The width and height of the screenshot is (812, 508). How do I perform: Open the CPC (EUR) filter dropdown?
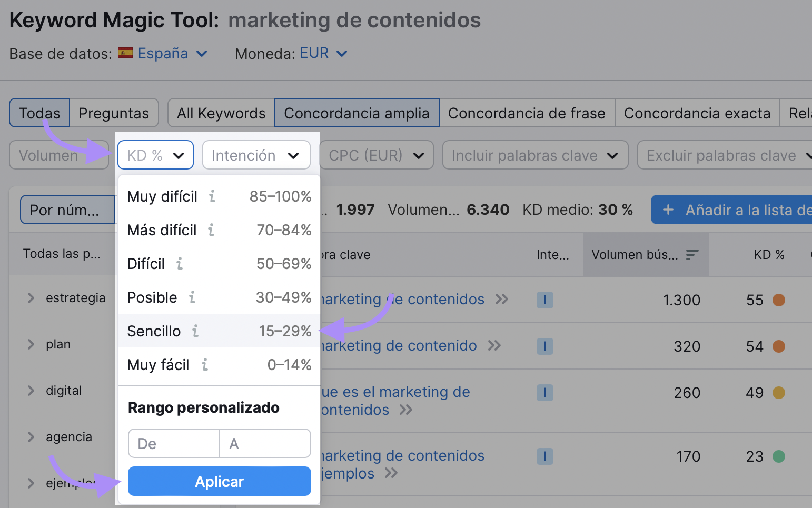point(376,155)
